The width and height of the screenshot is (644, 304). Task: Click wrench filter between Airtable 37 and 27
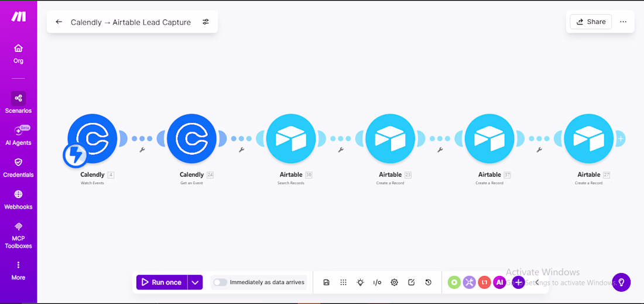tap(539, 150)
